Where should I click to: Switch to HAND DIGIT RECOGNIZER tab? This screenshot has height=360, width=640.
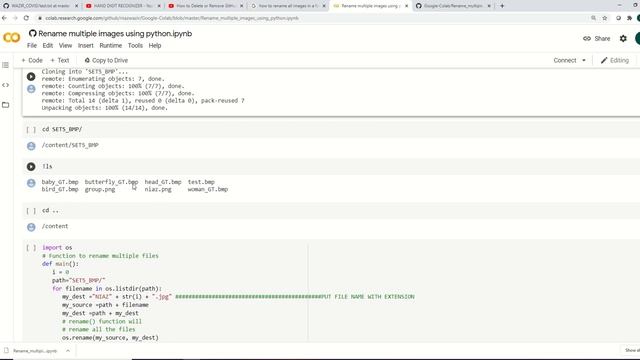pos(122,6)
